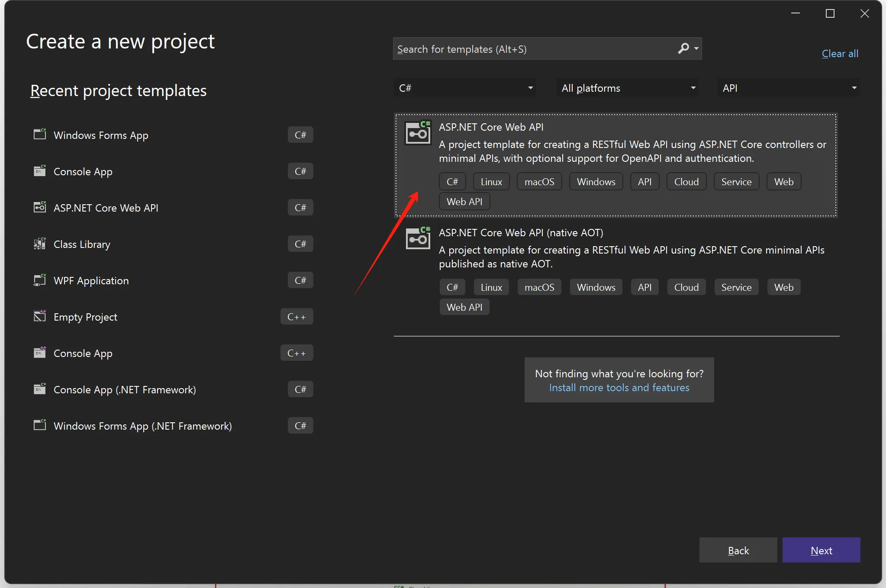886x588 pixels.
Task: Click the Empty Project C++ icon
Action: pos(40,316)
